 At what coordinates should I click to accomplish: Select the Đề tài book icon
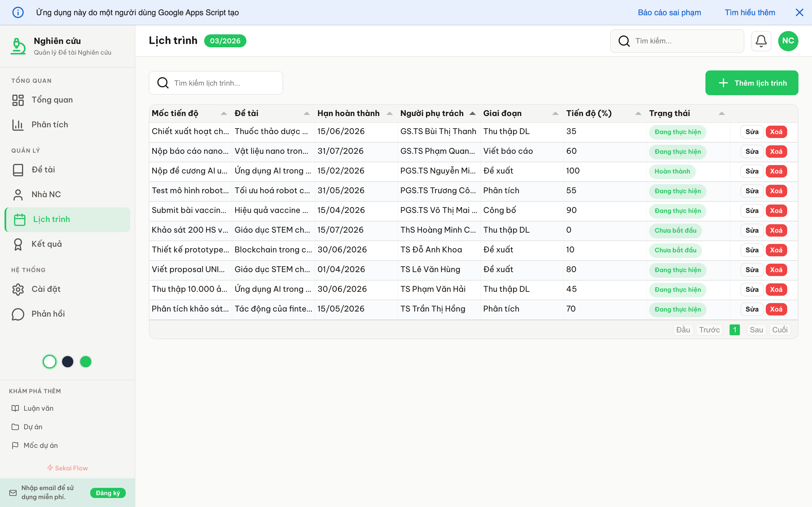point(18,169)
